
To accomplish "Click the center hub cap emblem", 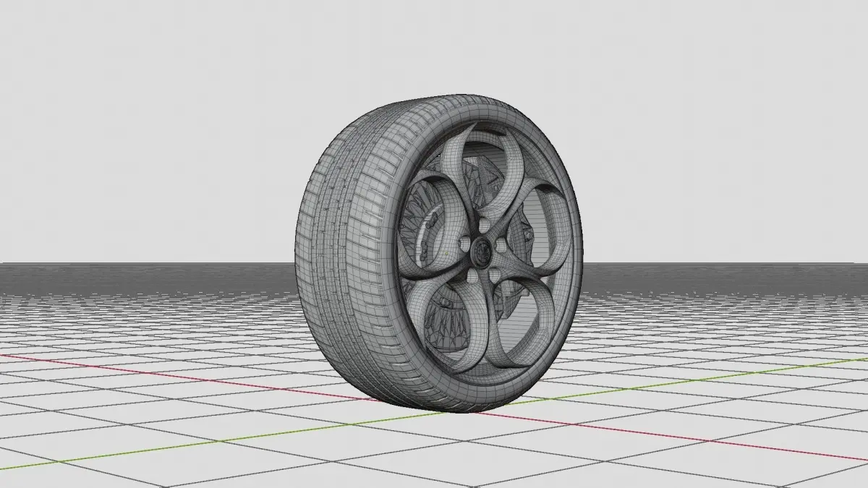I will pyautogui.click(x=482, y=252).
